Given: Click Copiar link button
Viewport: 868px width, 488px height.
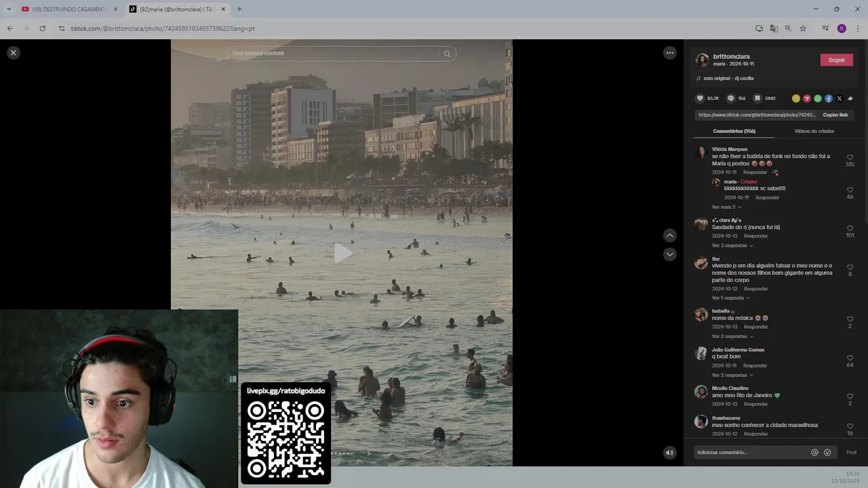Looking at the screenshot, I should click(x=835, y=115).
